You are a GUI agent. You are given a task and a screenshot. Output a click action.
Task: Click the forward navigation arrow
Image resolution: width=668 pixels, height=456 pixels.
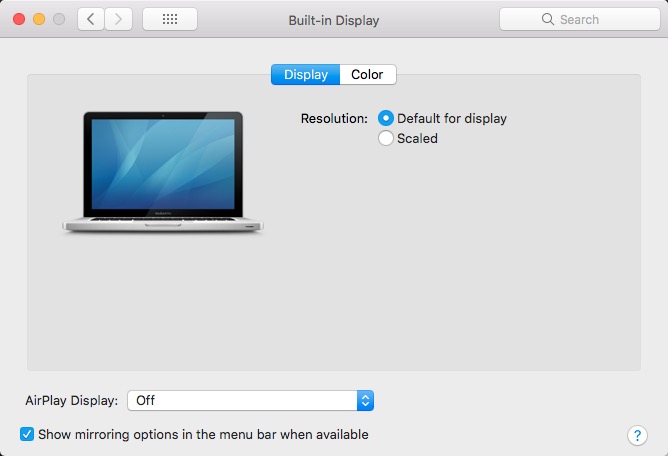[x=119, y=19]
